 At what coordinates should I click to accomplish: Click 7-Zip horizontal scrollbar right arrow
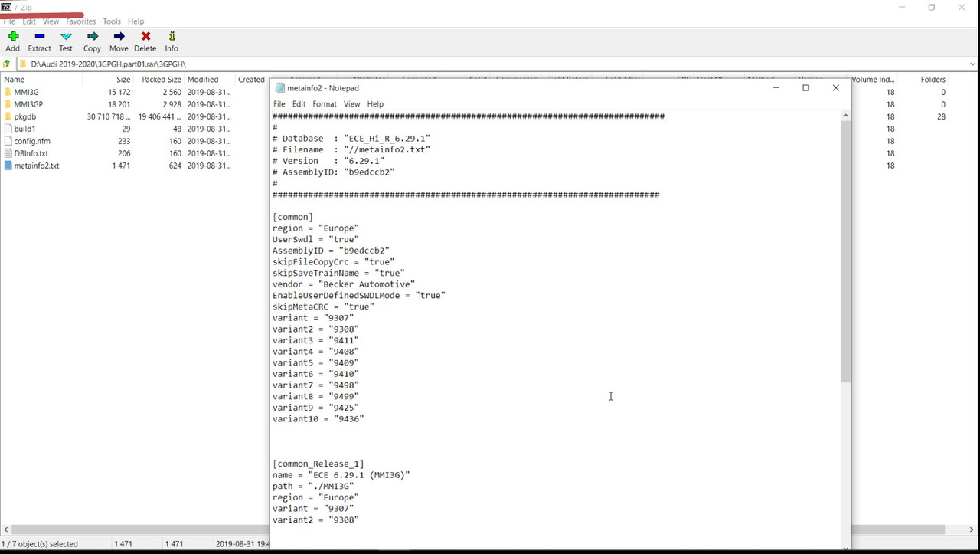point(973,529)
